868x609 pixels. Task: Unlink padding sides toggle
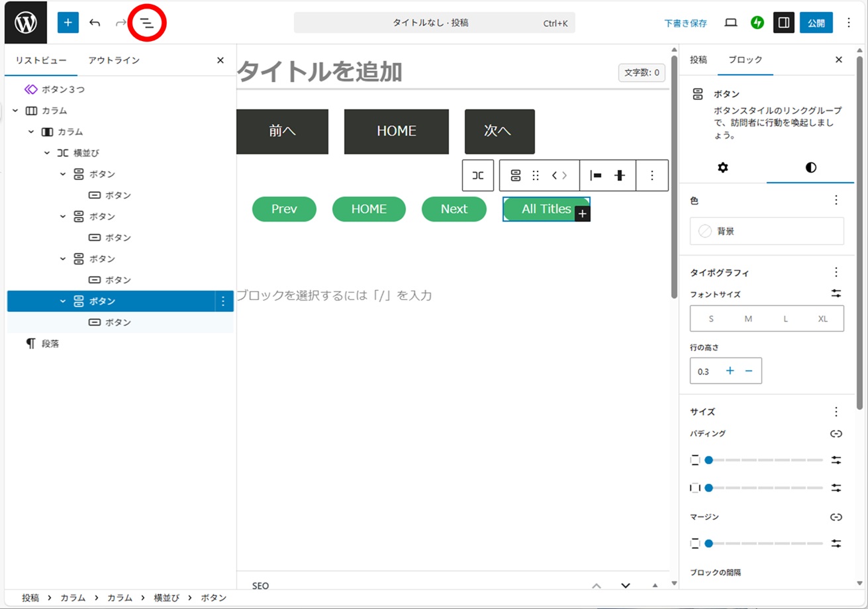point(836,434)
